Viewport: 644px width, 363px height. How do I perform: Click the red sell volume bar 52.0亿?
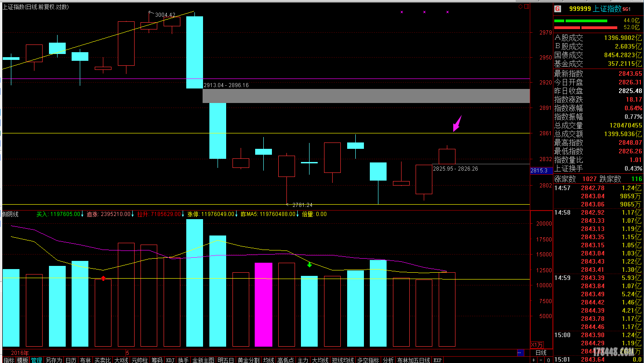pyautogui.click(x=586, y=28)
